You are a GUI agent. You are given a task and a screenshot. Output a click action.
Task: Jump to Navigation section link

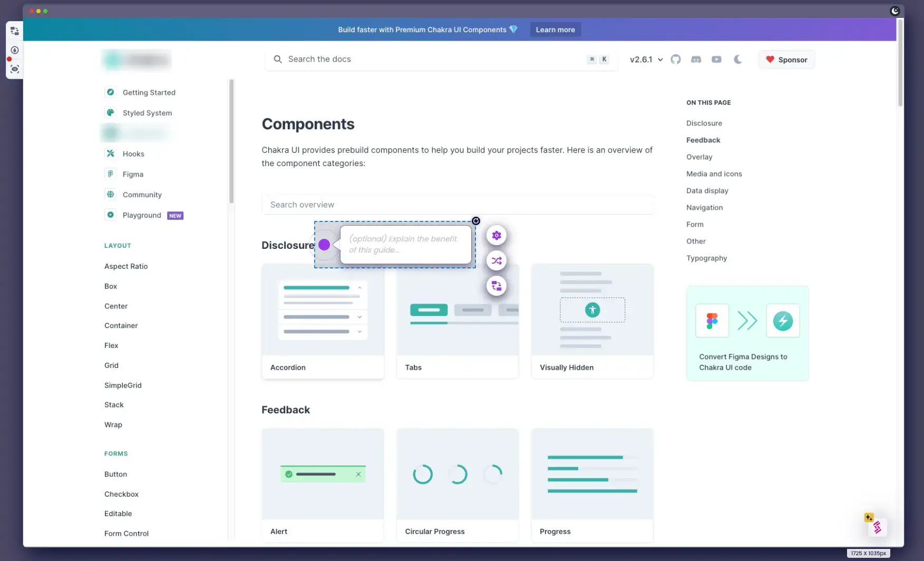point(704,208)
